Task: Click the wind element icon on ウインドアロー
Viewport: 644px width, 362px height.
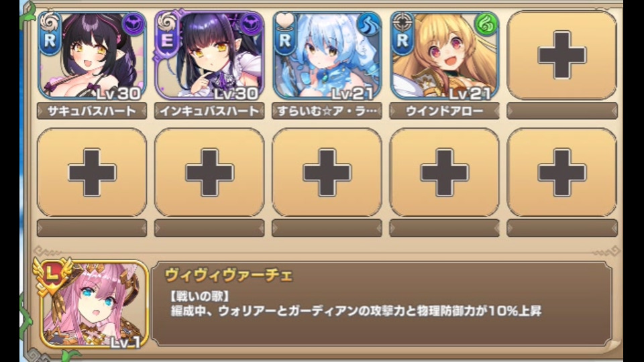Action: pyautogui.click(x=486, y=25)
